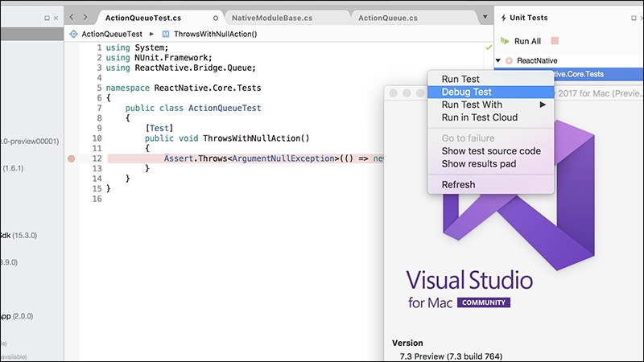Run All unit tests
Screen dimensions: 644x362
(527, 41)
